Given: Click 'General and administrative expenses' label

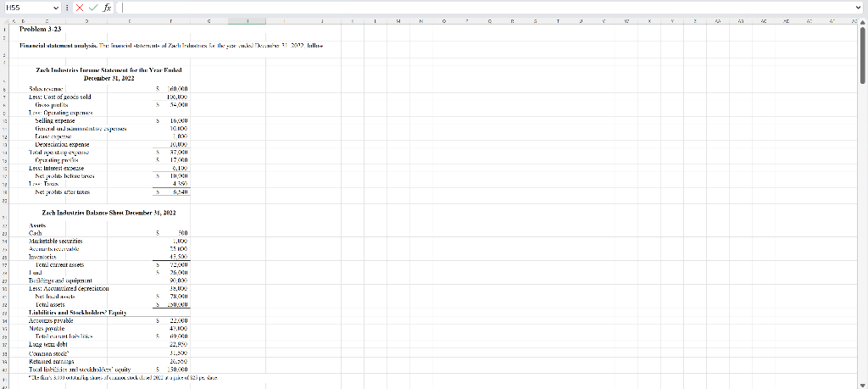Looking at the screenshot, I should pos(81,128).
